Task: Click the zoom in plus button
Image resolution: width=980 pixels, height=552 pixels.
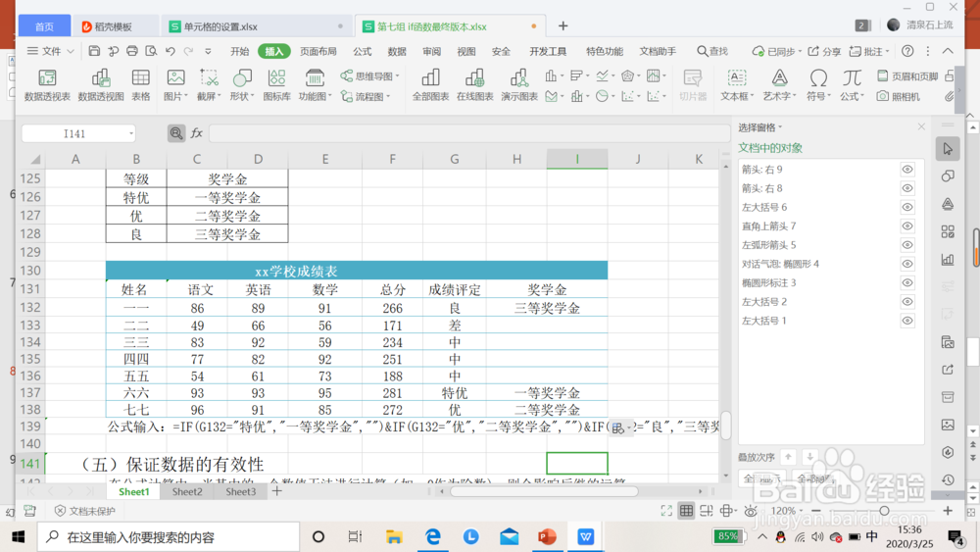Action: tap(948, 511)
